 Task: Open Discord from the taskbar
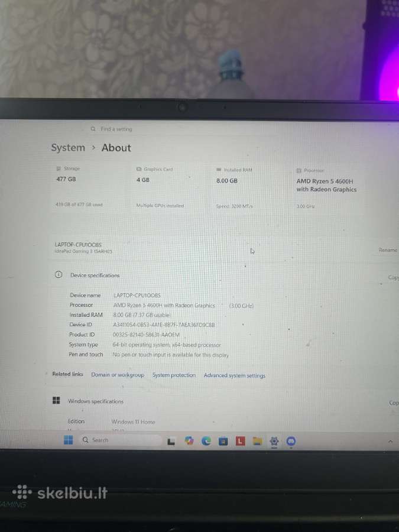(x=291, y=441)
